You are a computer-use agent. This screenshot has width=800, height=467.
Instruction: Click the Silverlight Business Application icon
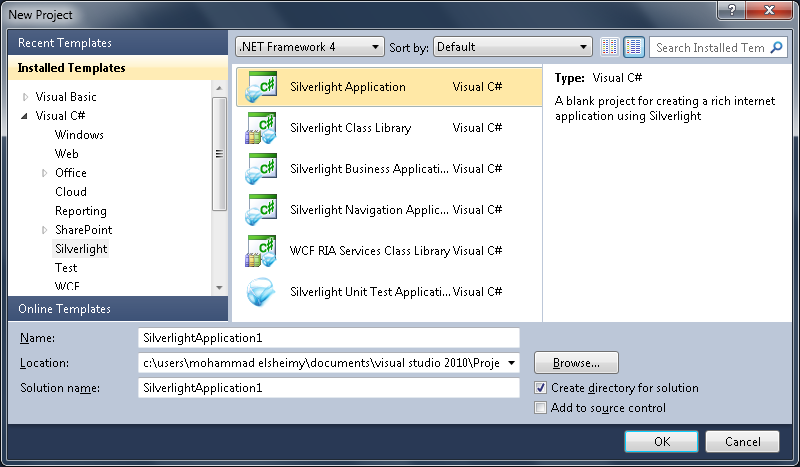point(262,169)
